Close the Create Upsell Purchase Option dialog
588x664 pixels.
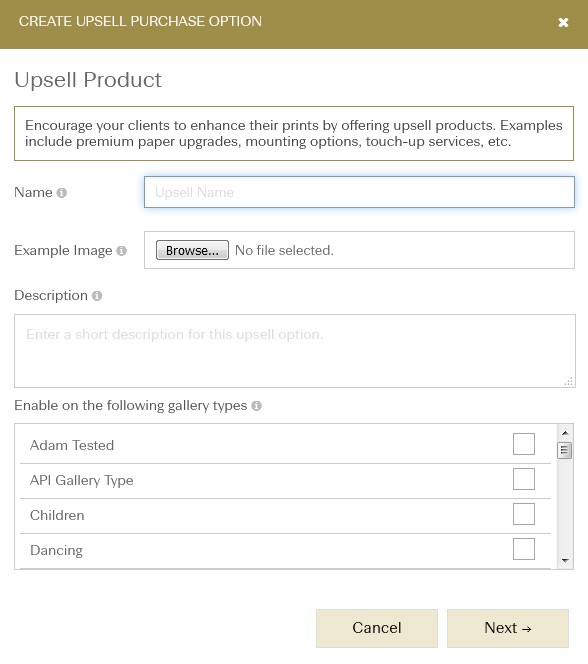(x=563, y=22)
